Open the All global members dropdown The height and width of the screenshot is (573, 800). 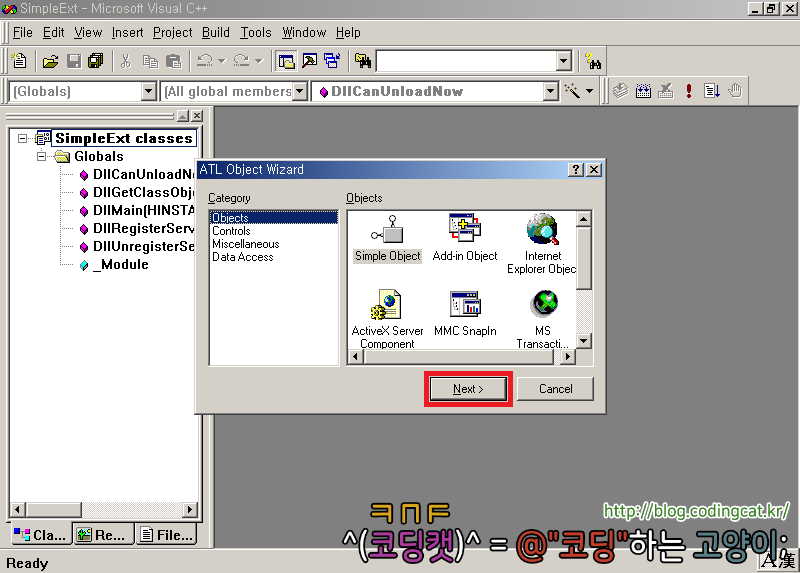click(x=300, y=91)
